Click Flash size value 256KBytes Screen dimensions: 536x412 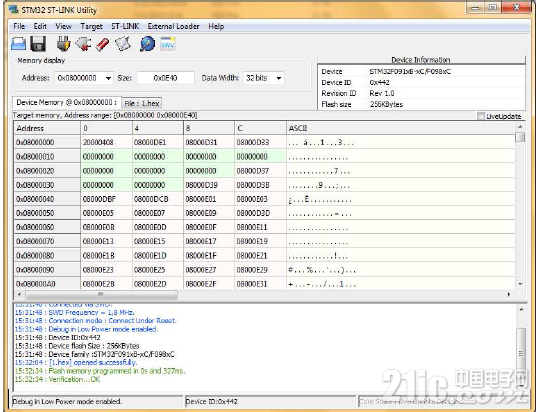click(x=386, y=104)
